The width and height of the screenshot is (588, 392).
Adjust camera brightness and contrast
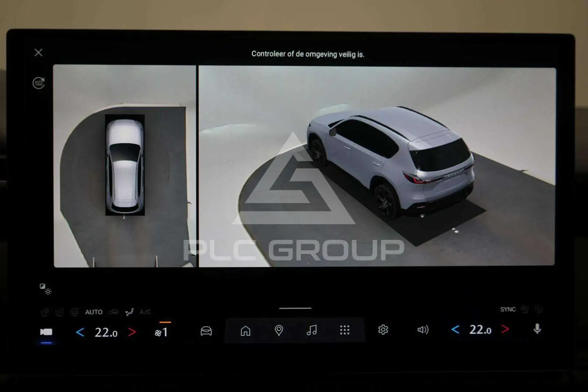pyautogui.click(x=46, y=289)
